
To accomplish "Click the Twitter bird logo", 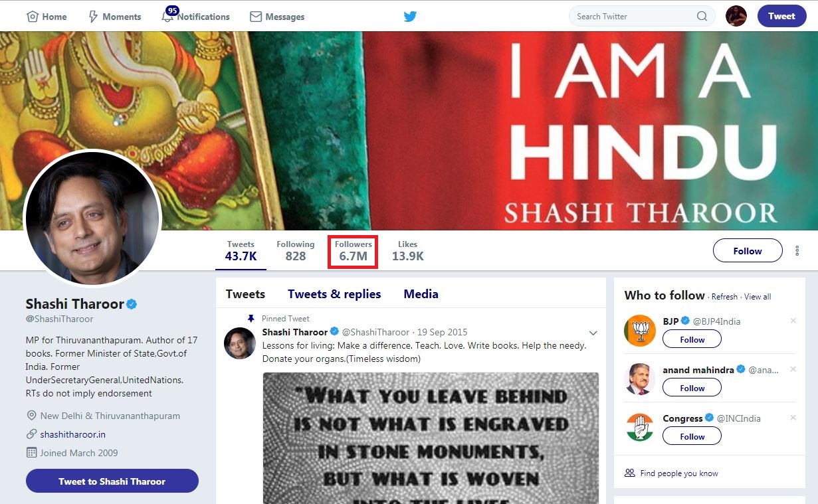I will 410,17.
